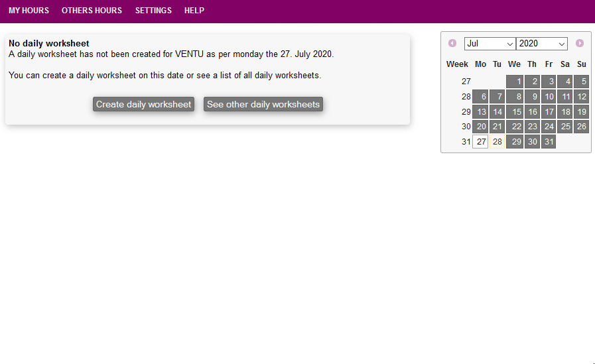Open the year dropdown showing 2020
The width and height of the screenshot is (595, 364).
click(541, 44)
